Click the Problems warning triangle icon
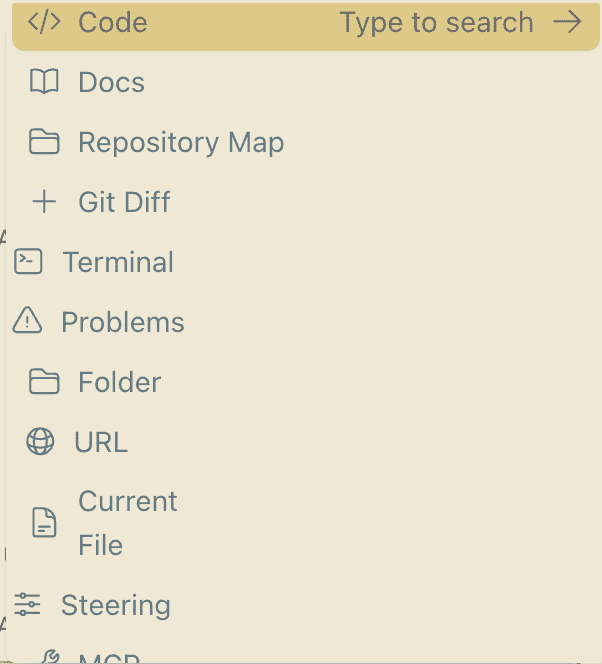The height and width of the screenshot is (664, 602). click(x=27, y=321)
